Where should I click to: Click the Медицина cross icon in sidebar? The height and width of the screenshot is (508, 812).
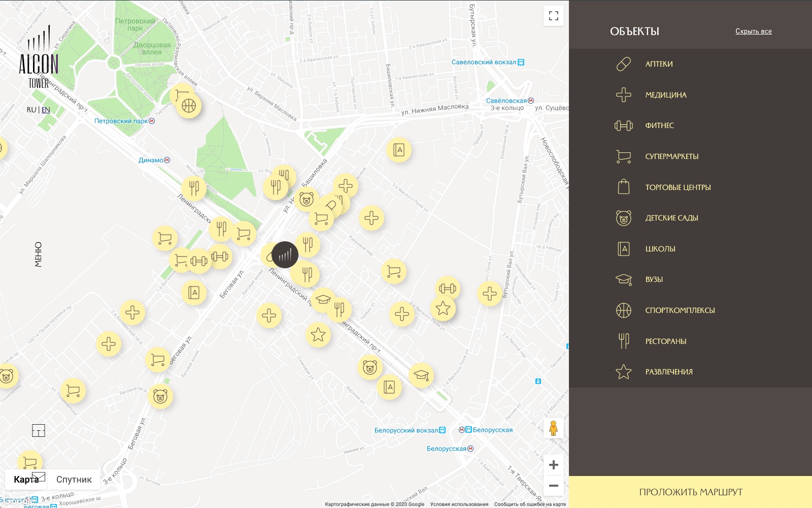[x=623, y=95]
